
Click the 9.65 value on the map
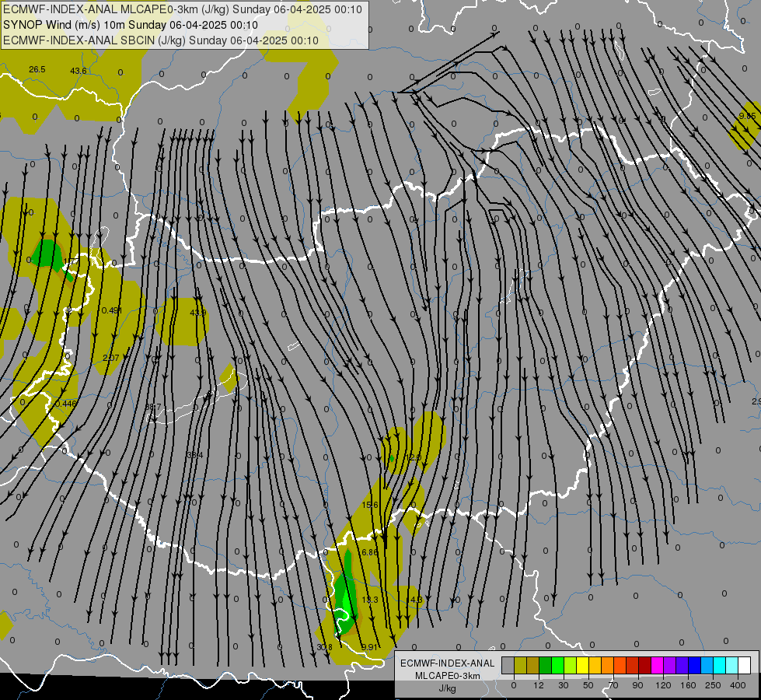pyautogui.click(x=748, y=116)
